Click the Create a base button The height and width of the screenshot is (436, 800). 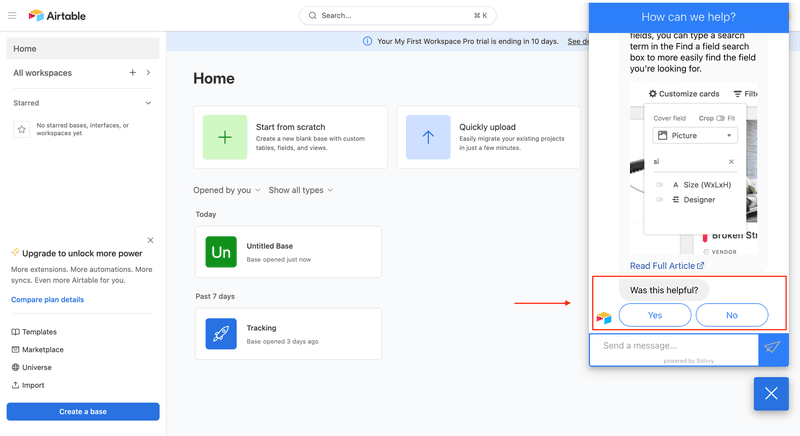tap(83, 412)
